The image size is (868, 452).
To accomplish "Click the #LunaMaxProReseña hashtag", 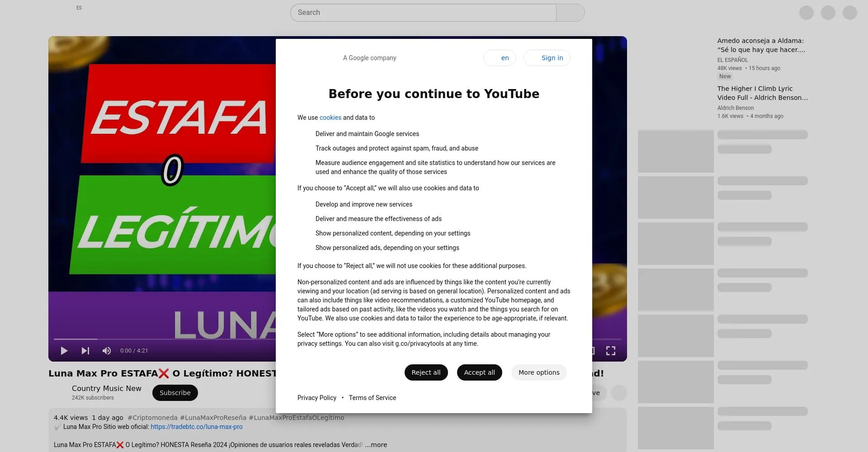I will (x=213, y=418).
